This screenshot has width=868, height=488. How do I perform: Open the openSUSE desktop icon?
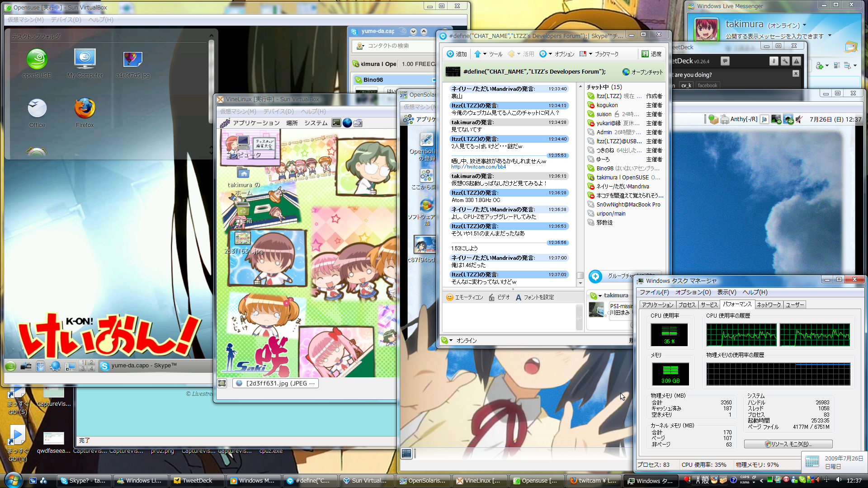pos(37,64)
